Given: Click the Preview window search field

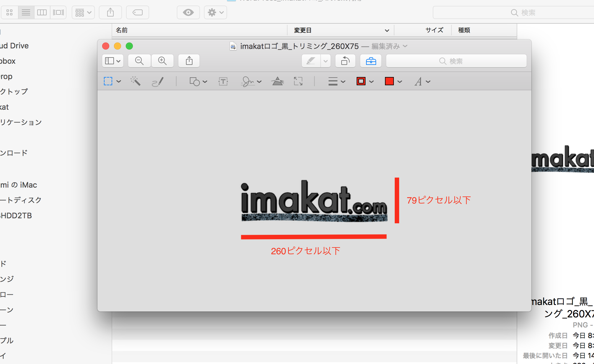Looking at the screenshot, I should tap(456, 61).
